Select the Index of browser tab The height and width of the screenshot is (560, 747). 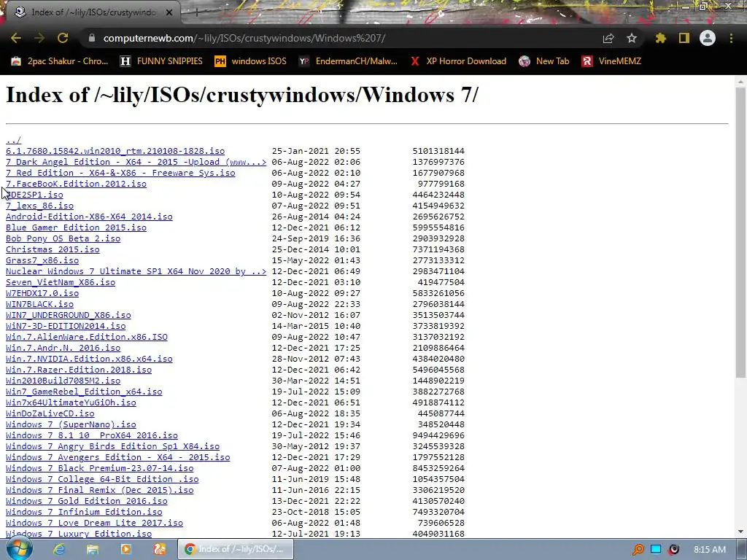(93, 12)
